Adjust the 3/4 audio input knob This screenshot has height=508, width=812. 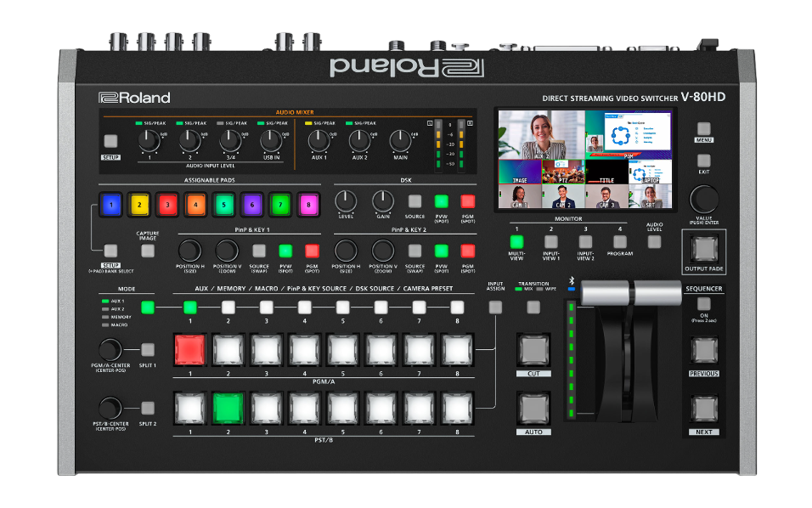tap(230, 140)
